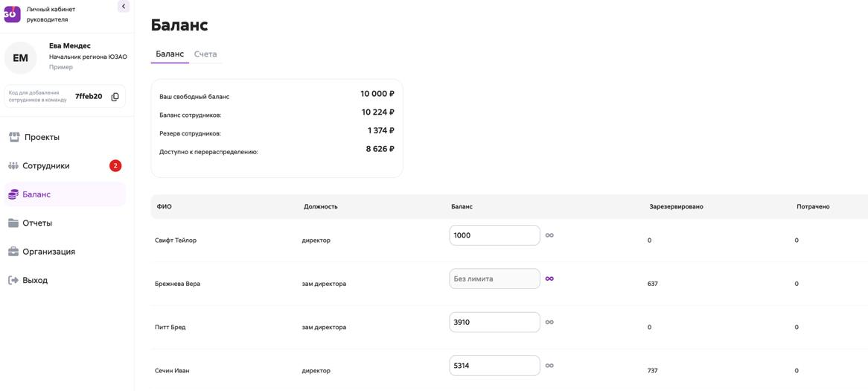Copy the team code 7ffeb20
Image resolution: width=868 pixels, height=391 pixels.
115,97
